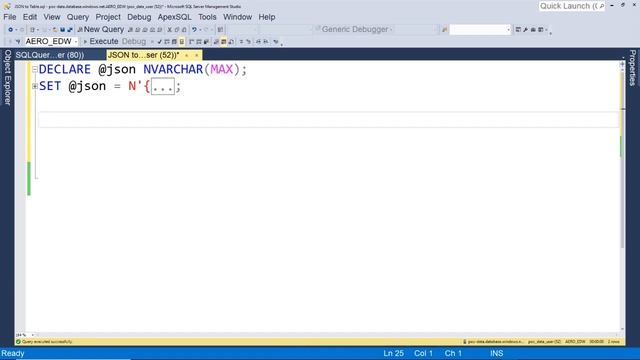Screen dimensions: 640x360
Task: Navigate backward using the toolbar arrow
Action: tap(11, 29)
